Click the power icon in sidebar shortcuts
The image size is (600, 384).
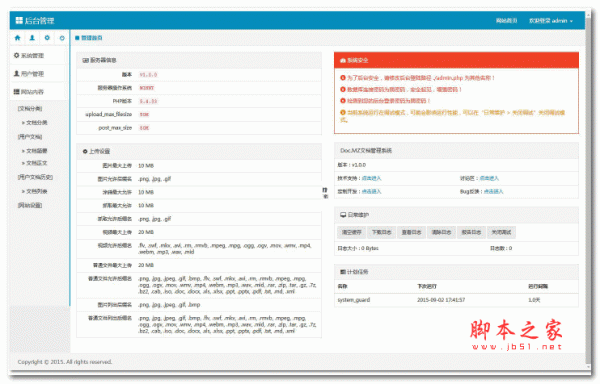(x=62, y=38)
